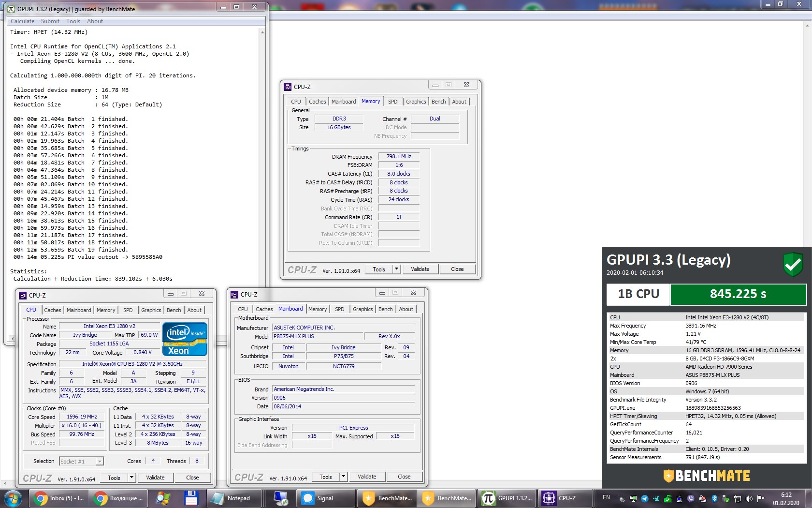Click the Viber tray icon

pos(691,498)
